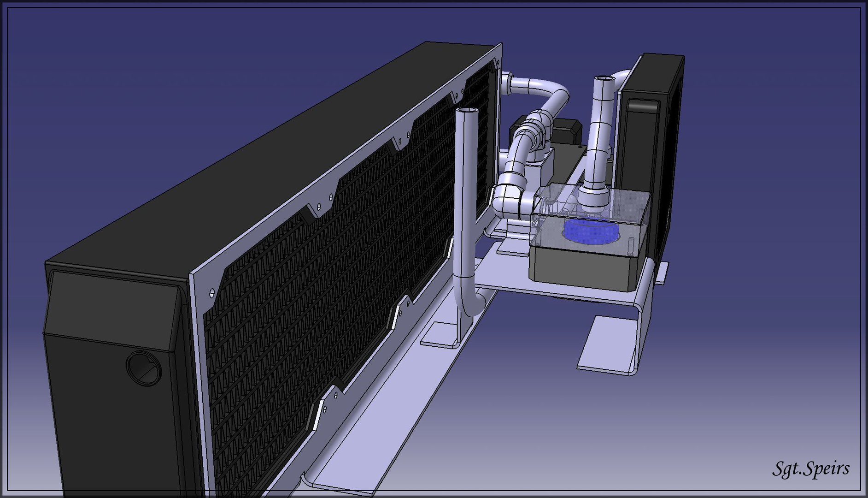Select the screw hole at radiator frame's lower-left corner

coord(212,292)
